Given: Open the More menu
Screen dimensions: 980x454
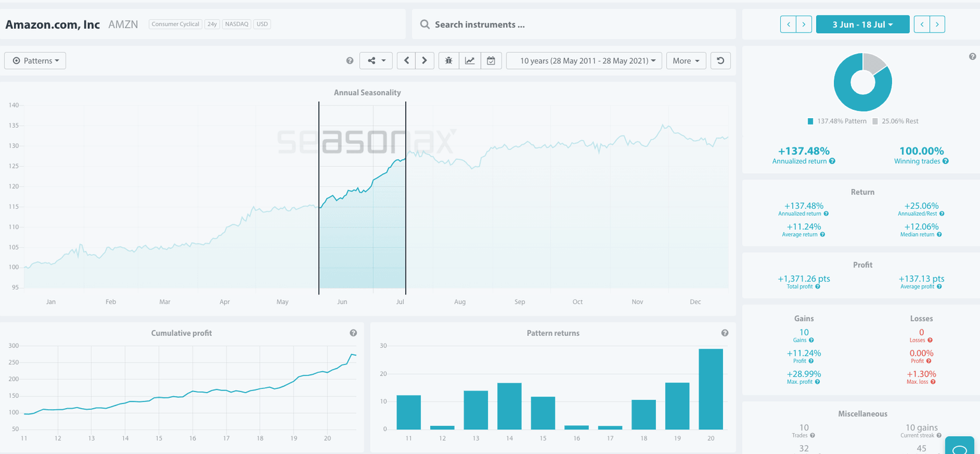Looking at the screenshot, I should (x=686, y=61).
